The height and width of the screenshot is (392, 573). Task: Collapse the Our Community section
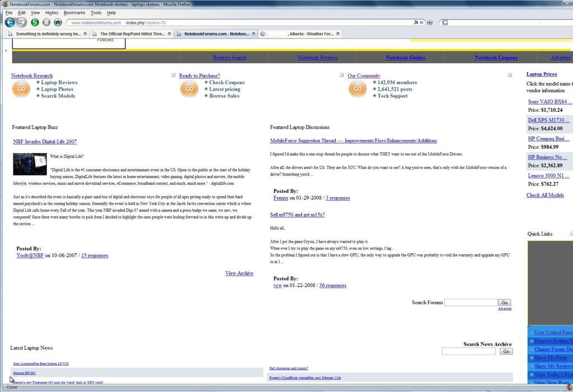(x=510, y=75)
